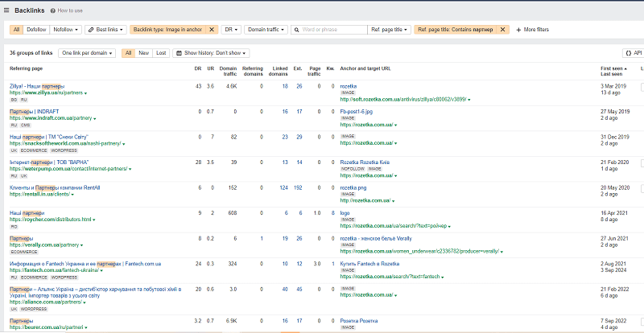644x333 pixels.
Task: Sort by the UR column header
Action: click(x=210, y=68)
